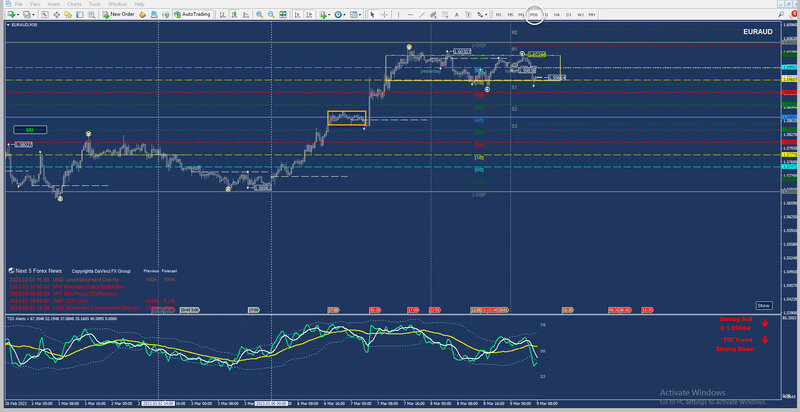
Task: Switch chart to Candlesticks mode
Action: (x=234, y=14)
